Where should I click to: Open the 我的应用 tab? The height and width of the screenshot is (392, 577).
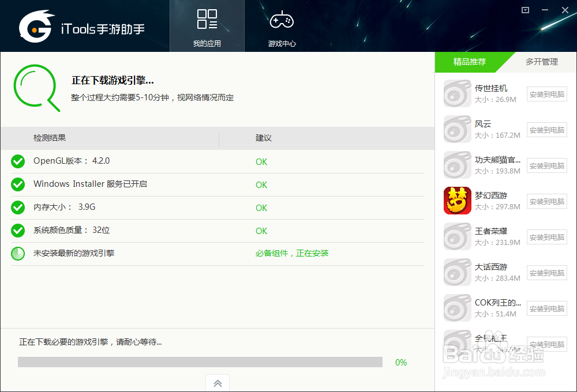(207, 26)
